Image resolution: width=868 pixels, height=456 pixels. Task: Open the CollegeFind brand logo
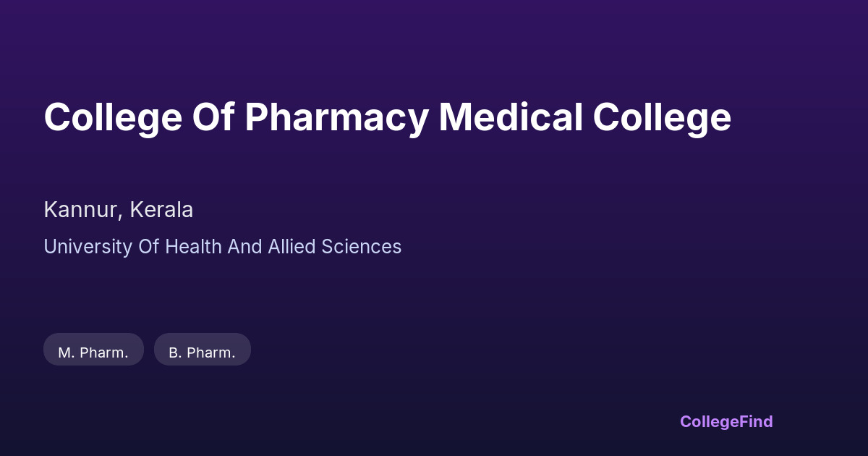726,421
